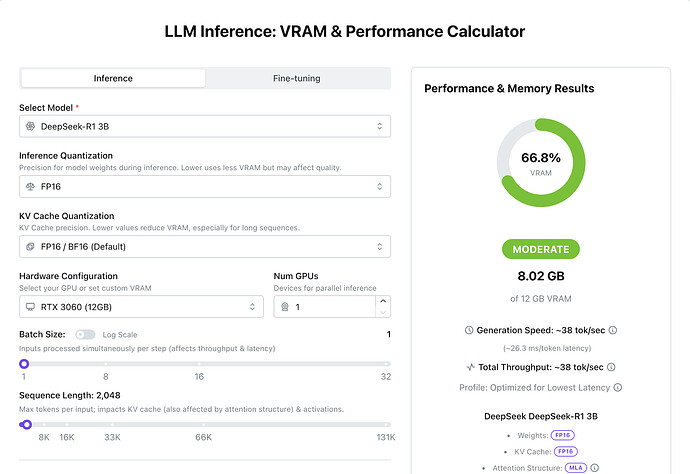Click the pulse icon before Total Throughput

tap(471, 367)
